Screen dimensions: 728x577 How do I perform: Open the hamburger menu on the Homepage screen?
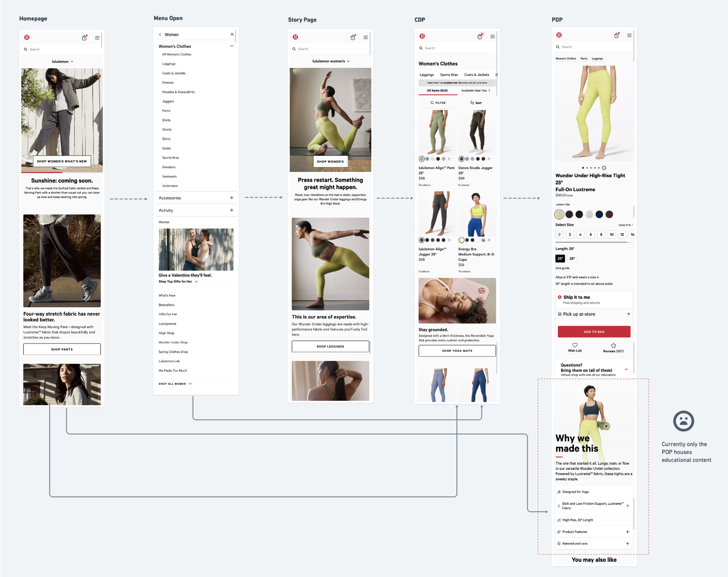[x=97, y=38]
